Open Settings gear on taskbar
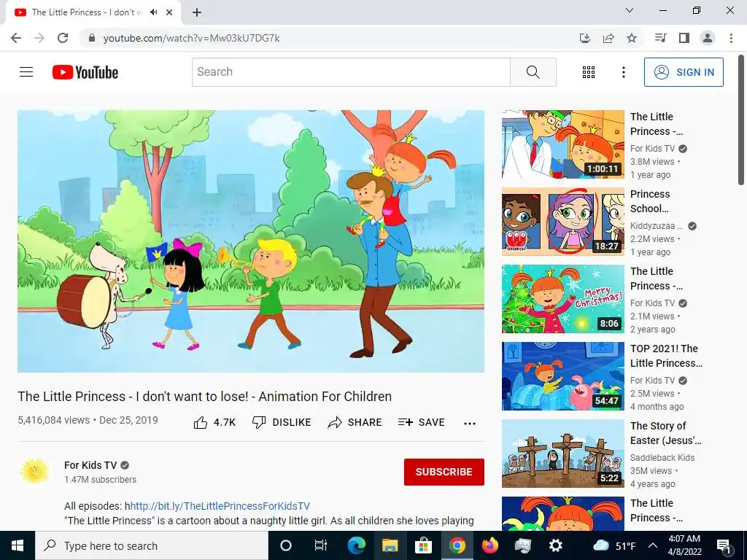The width and height of the screenshot is (747, 560). click(x=555, y=545)
